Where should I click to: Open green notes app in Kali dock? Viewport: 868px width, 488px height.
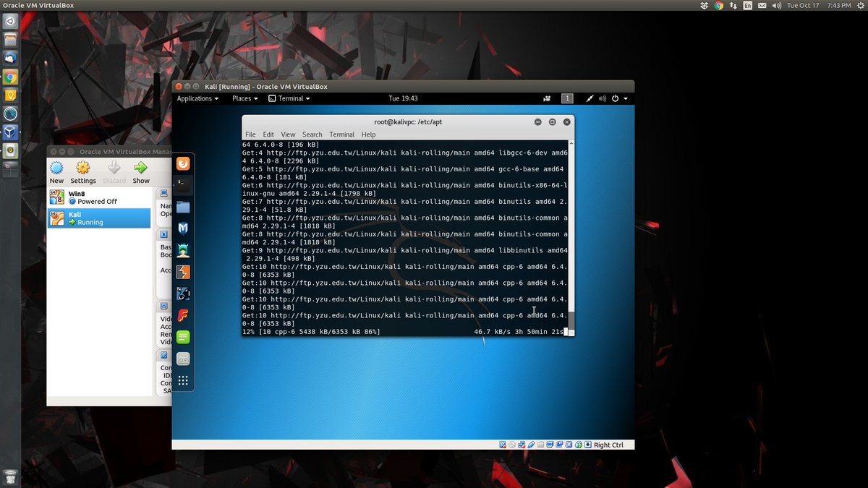pos(183,337)
